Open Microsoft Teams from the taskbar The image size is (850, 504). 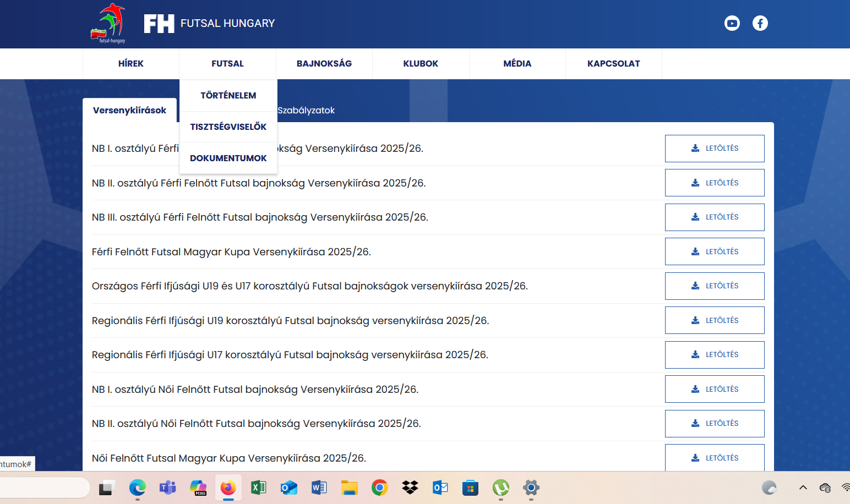[x=167, y=487]
